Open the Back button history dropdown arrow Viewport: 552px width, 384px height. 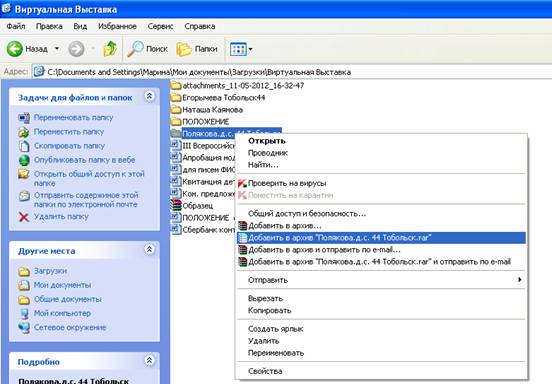coord(57,49)
